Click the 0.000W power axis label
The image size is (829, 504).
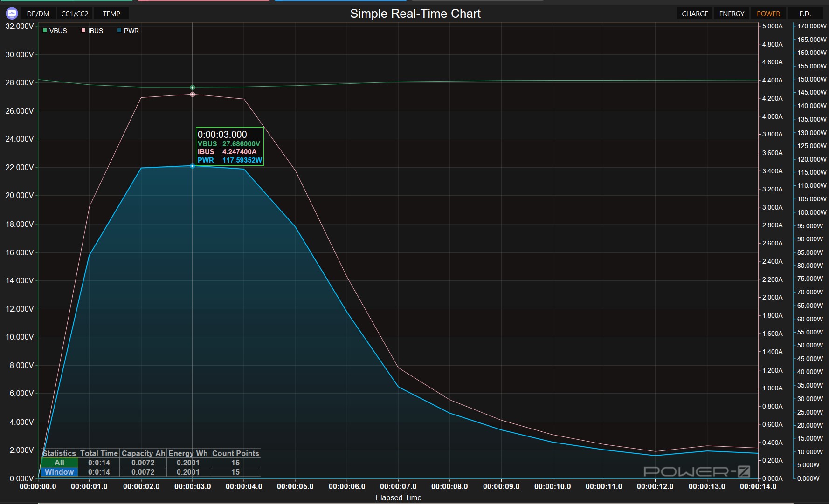pyautogui.click(x=808, y=478)
